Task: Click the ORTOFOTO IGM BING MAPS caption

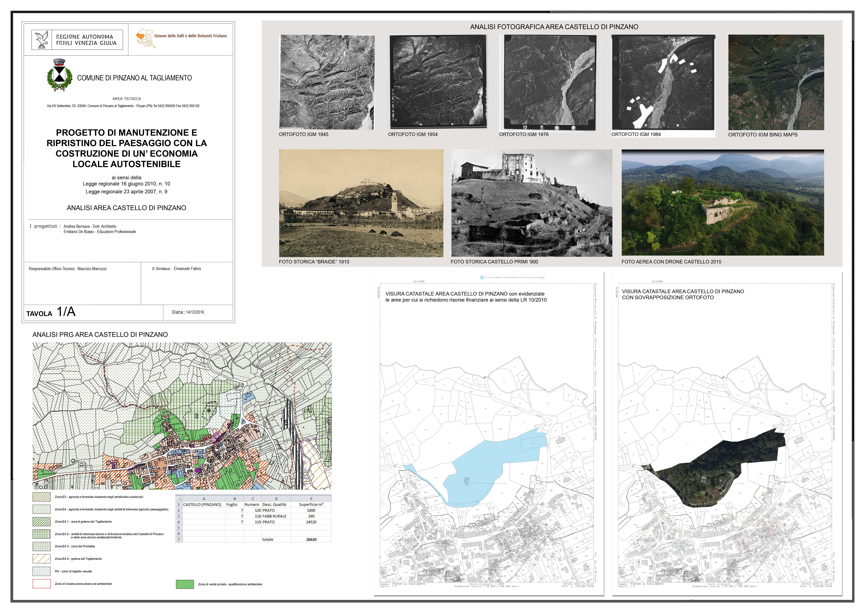Action: point(763,135)
